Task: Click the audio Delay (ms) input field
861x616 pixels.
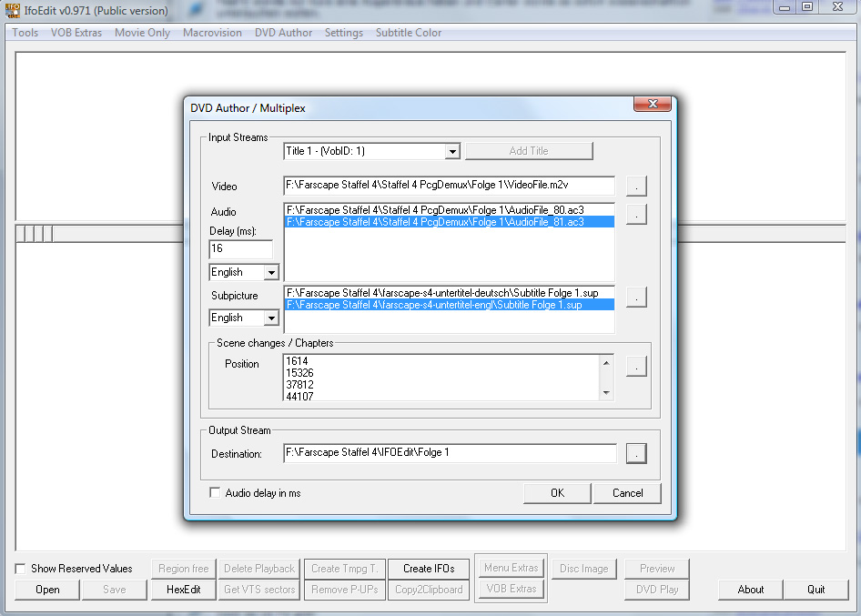Action: coord(241,248)
